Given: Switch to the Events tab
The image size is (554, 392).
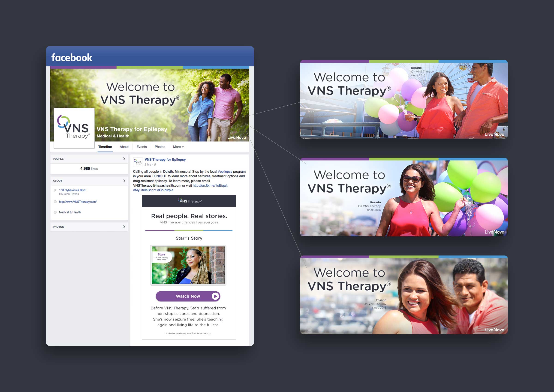Looking at the screenshot, I should 142,147.
